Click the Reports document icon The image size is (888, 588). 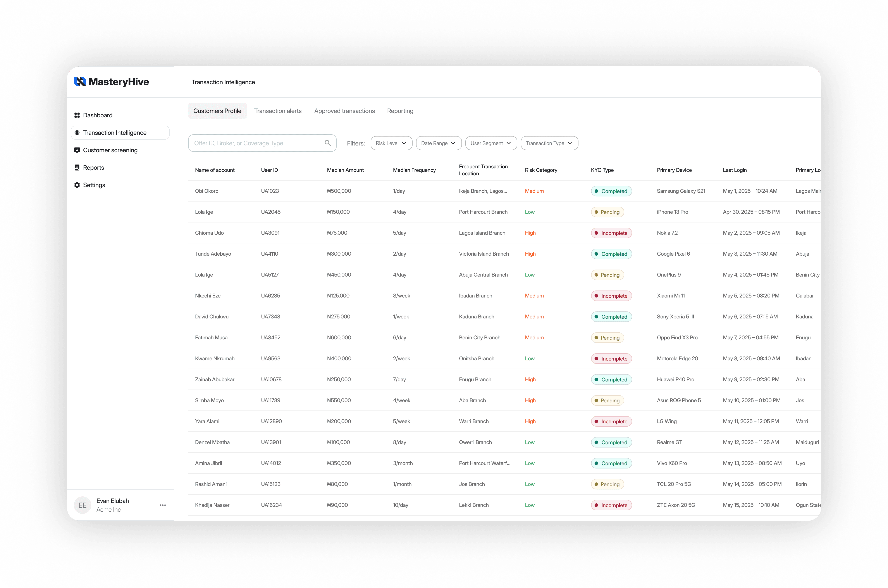pos(77,168)
